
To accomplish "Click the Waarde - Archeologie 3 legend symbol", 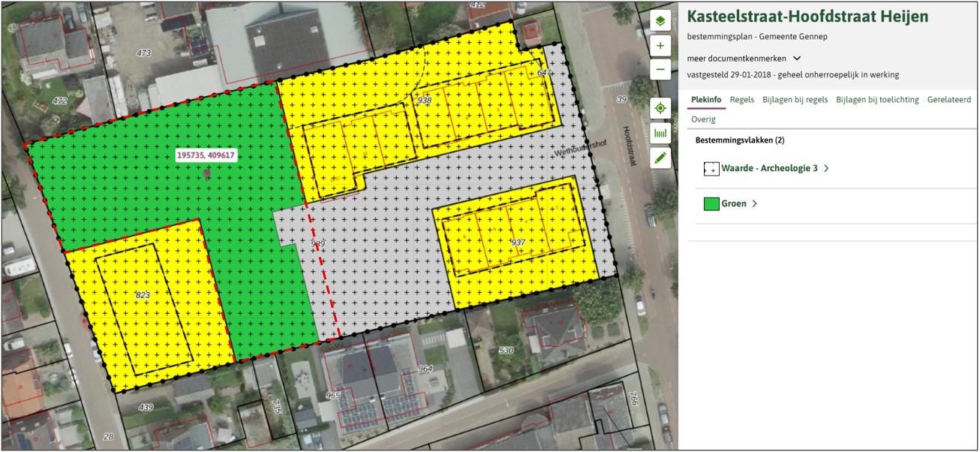I will point(711,169).
